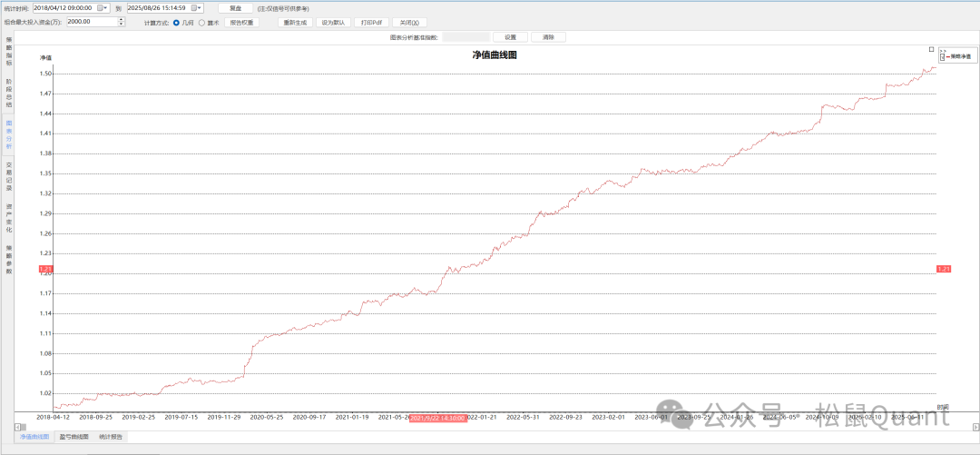Click 设置 for the benchmark index
The image size is (980, 455).
(x=510, y=37)
